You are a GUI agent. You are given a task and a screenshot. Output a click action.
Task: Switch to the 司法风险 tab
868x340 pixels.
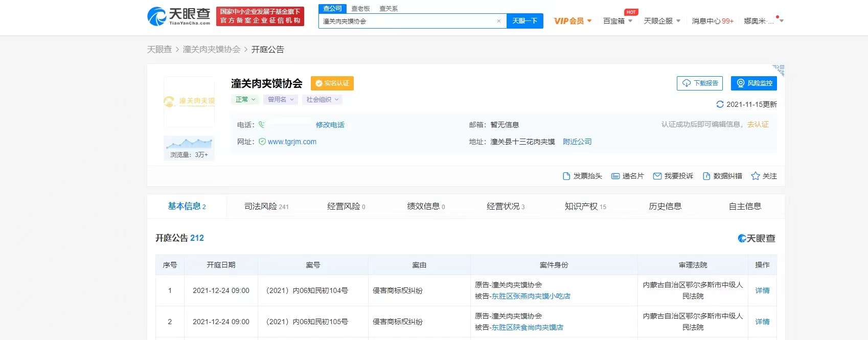(267, 206)
